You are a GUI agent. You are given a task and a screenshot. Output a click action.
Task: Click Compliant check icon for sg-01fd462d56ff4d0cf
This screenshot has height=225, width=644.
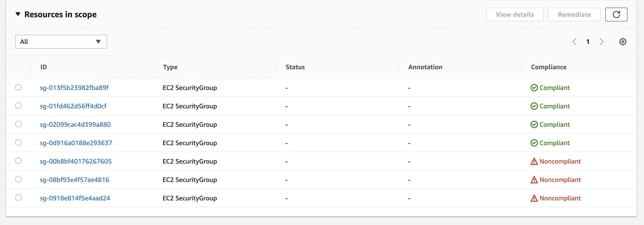point(534,106)
